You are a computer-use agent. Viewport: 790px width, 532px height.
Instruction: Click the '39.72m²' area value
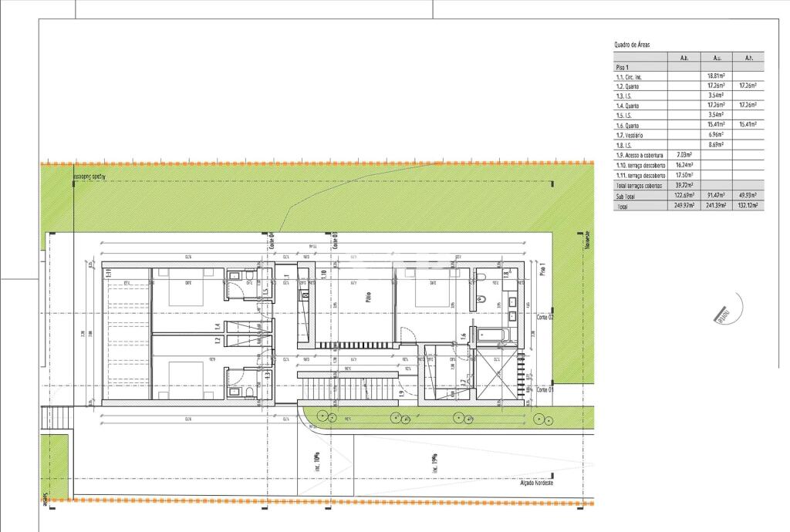[x=684, y=185]
